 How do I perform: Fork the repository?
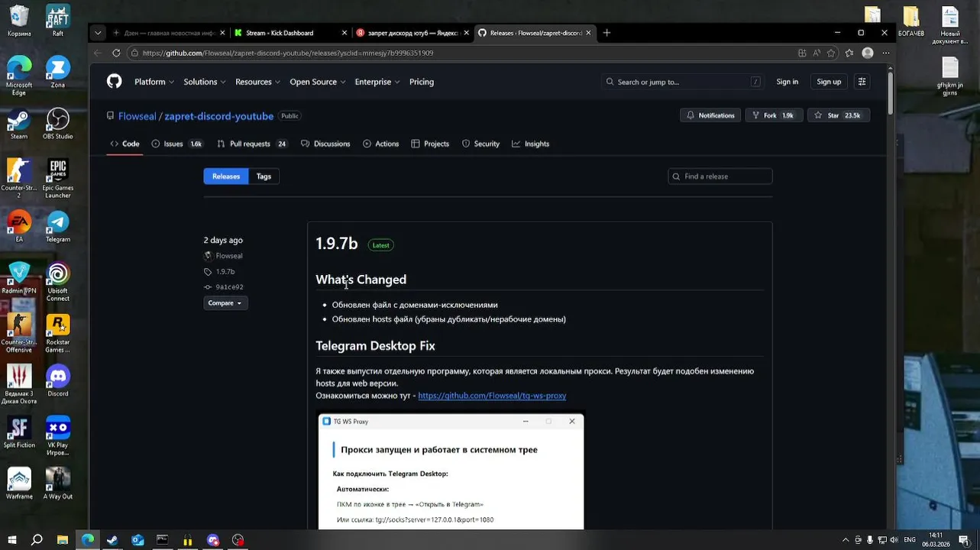click(x=773, y=115)
